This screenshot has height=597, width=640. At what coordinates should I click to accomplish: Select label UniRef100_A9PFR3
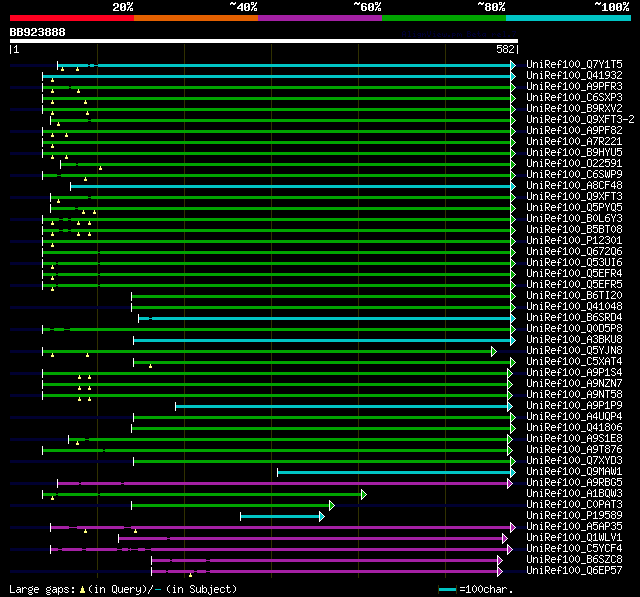(574, 87)
